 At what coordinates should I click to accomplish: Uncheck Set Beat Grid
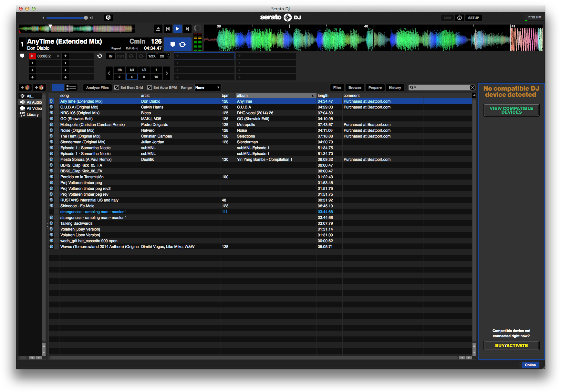tap(117, 88)
